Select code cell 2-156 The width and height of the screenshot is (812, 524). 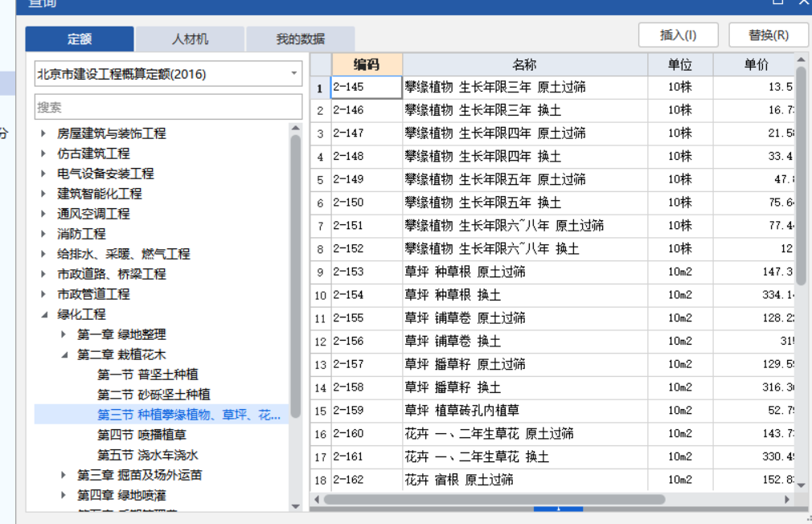367,342
